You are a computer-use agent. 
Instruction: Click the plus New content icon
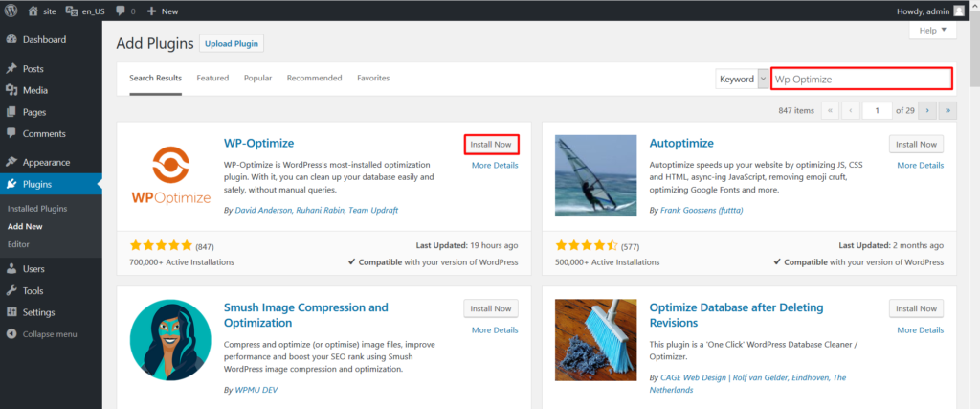tap(152, 11)
